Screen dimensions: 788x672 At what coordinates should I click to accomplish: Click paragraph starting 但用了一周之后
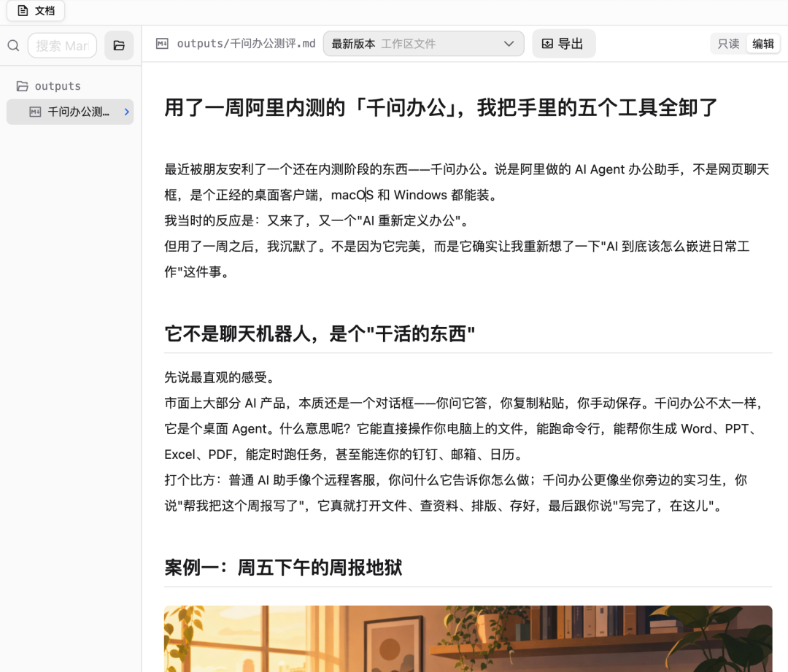click(457, 259)
